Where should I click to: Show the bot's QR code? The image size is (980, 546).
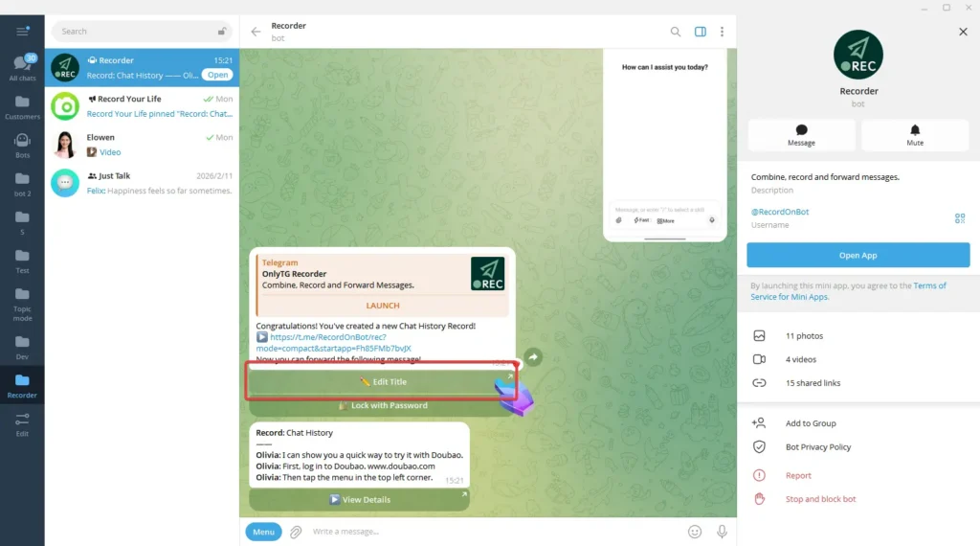point(959,218)
